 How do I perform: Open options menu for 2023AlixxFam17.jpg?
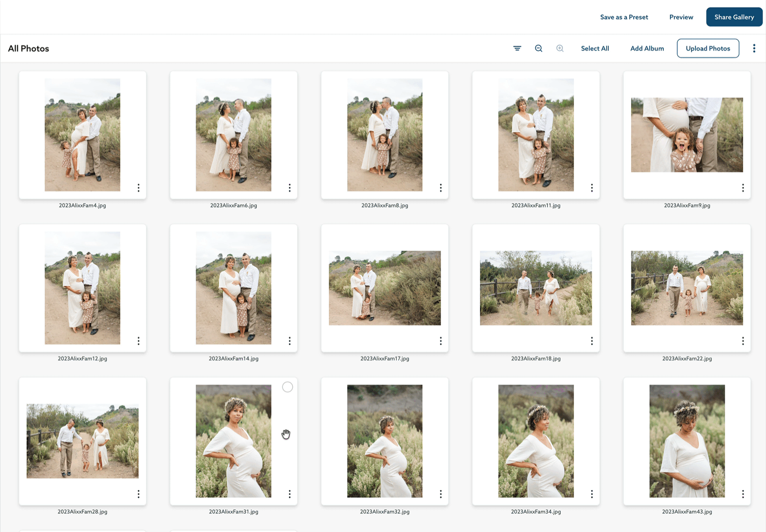[x=440, y=341]
